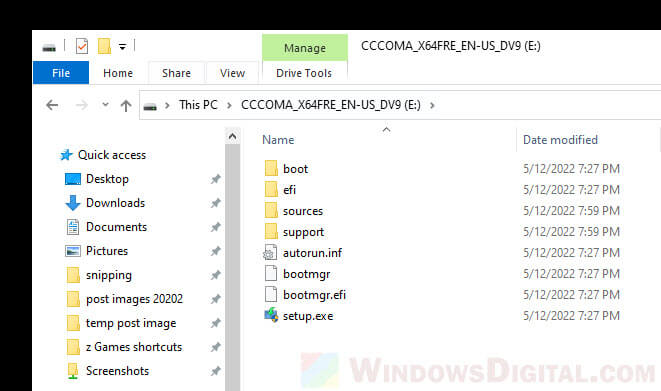Image resolution: width=661 pixels, height=391 pixels.
Task: Open the snipping folder in sidebar
Action: (109, 275)
